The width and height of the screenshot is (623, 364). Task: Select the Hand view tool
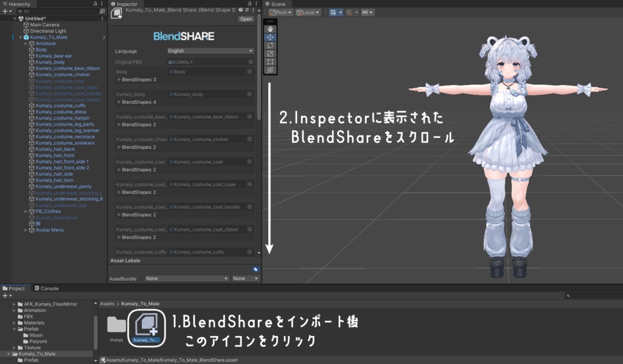pyautogui.click(x=270, y=29)
